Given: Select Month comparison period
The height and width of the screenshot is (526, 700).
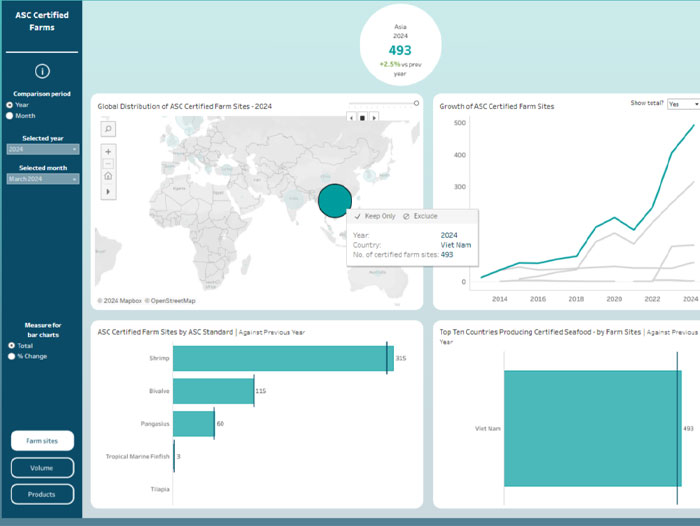Looking at the screenshot, I should [10, 116].
